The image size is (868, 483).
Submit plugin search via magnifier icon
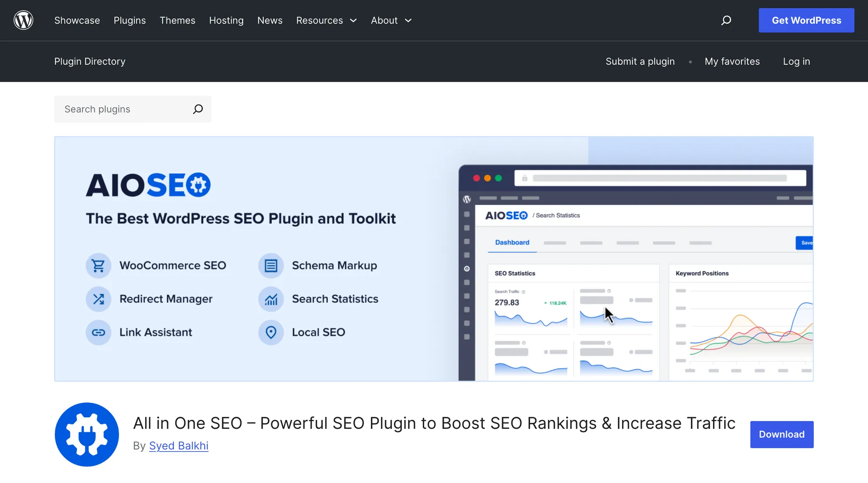[x=198, y=109]
